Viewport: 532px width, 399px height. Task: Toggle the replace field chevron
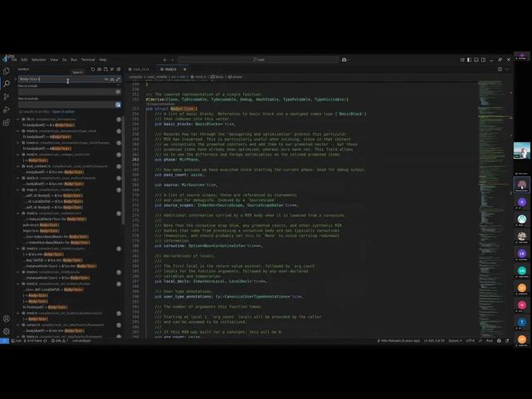pyautogui.click(x=17, y=79)
